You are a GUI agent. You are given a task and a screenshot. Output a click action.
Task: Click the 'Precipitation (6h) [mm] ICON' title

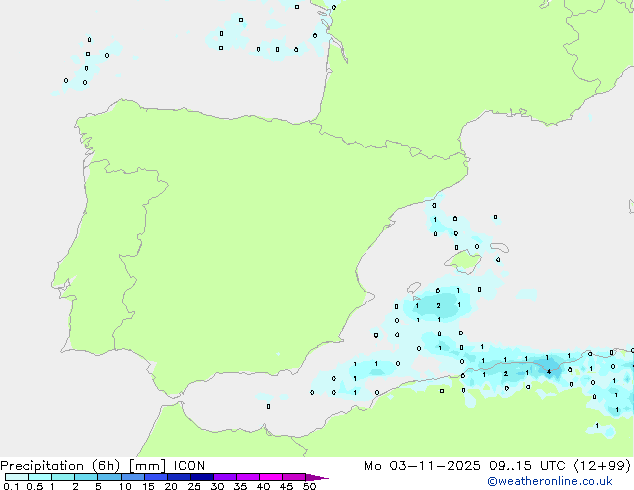pos(103,466)
